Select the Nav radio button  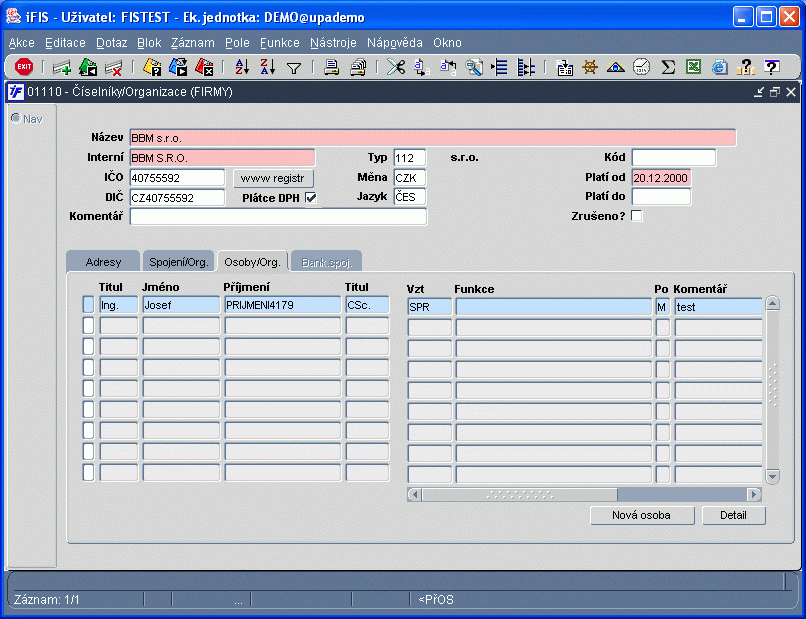[x=16, y=119]
